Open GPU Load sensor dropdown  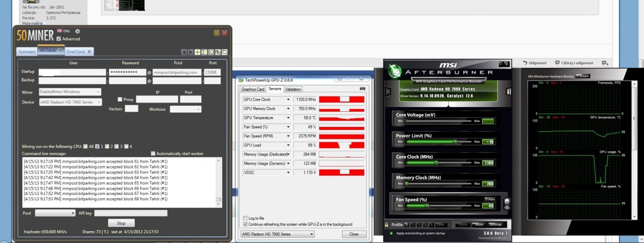pyautogui.click(x=289, y=145)
